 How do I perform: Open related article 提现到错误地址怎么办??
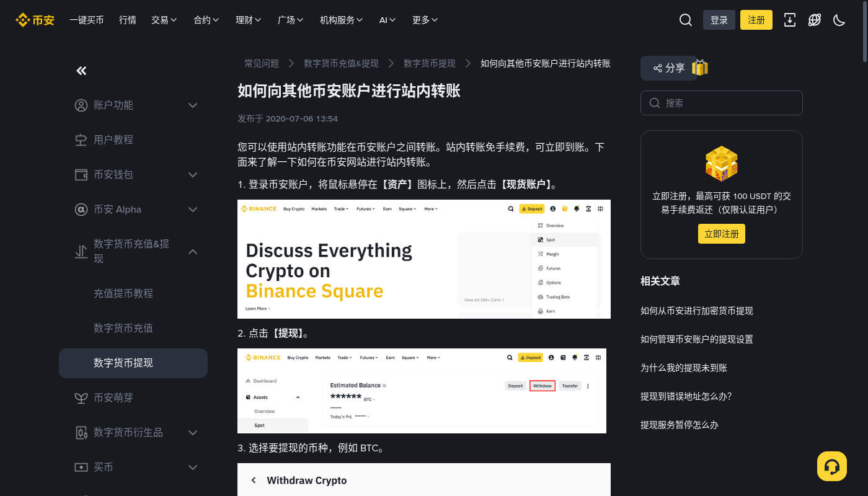tap(686, 396)
